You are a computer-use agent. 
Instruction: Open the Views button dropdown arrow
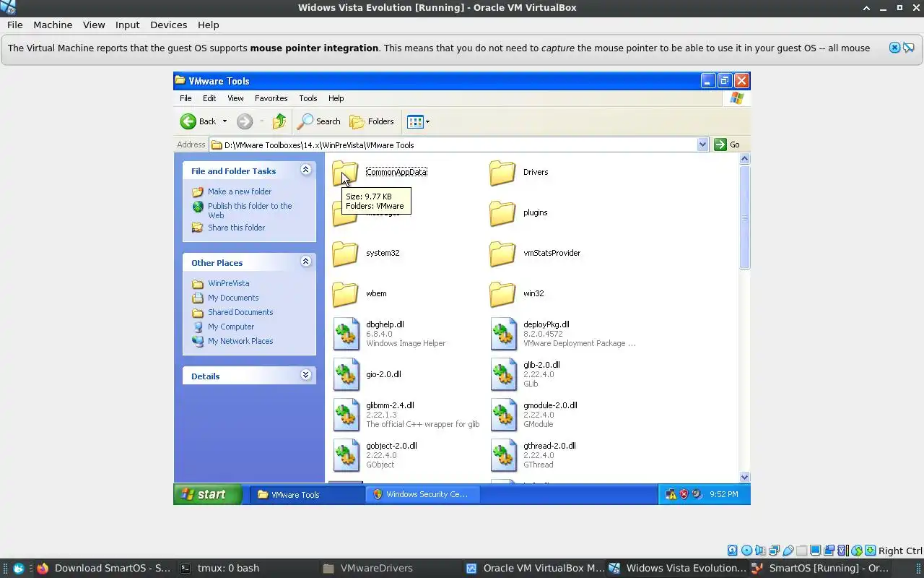[427, 121]
